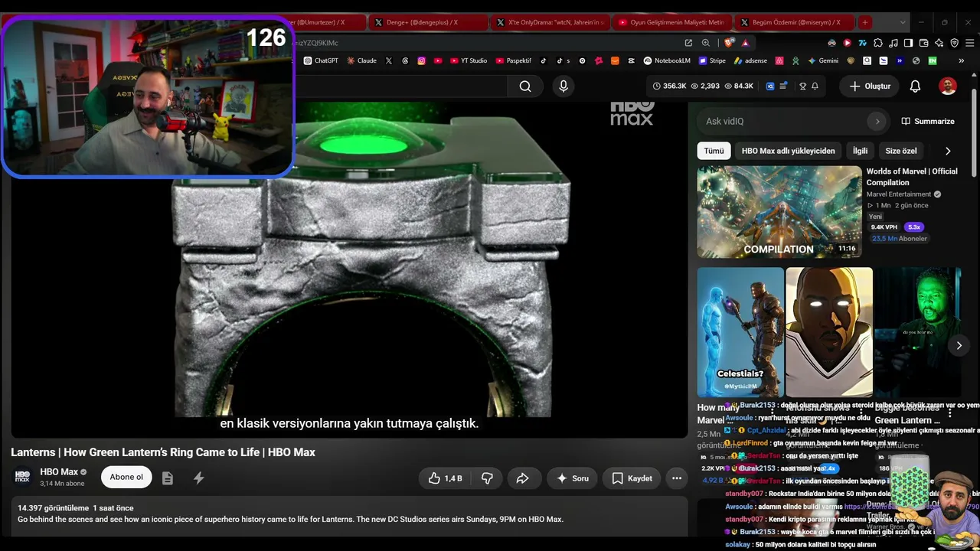Viewport: 980px width, 551px height.
Task: Open the Worlds of Marvel video title
Action: pyautogui.click(x=912, y=177)
